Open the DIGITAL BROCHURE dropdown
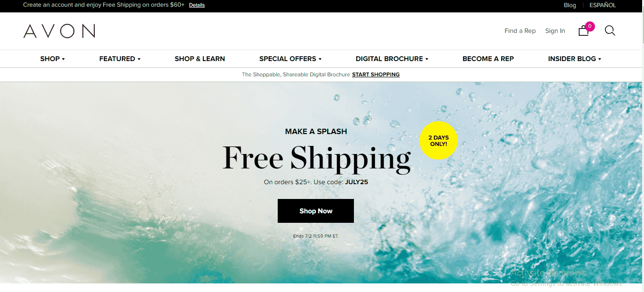 click(x=392, y=59)
